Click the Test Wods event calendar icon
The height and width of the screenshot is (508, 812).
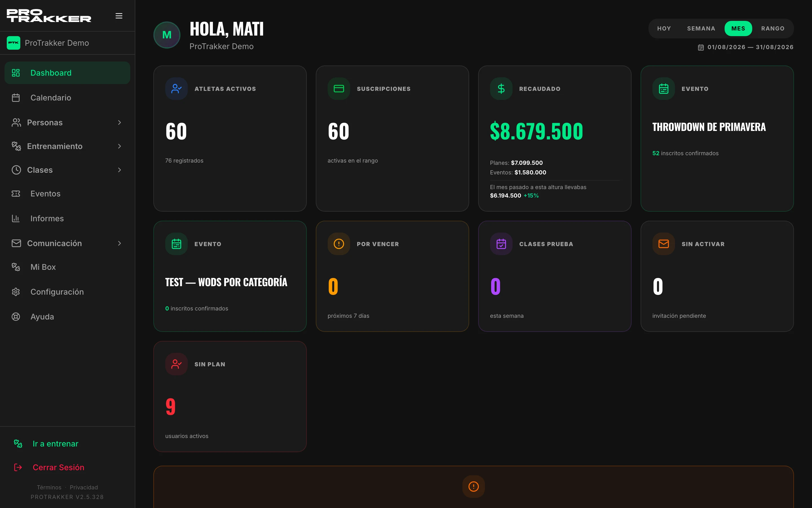tap(176, 244)
